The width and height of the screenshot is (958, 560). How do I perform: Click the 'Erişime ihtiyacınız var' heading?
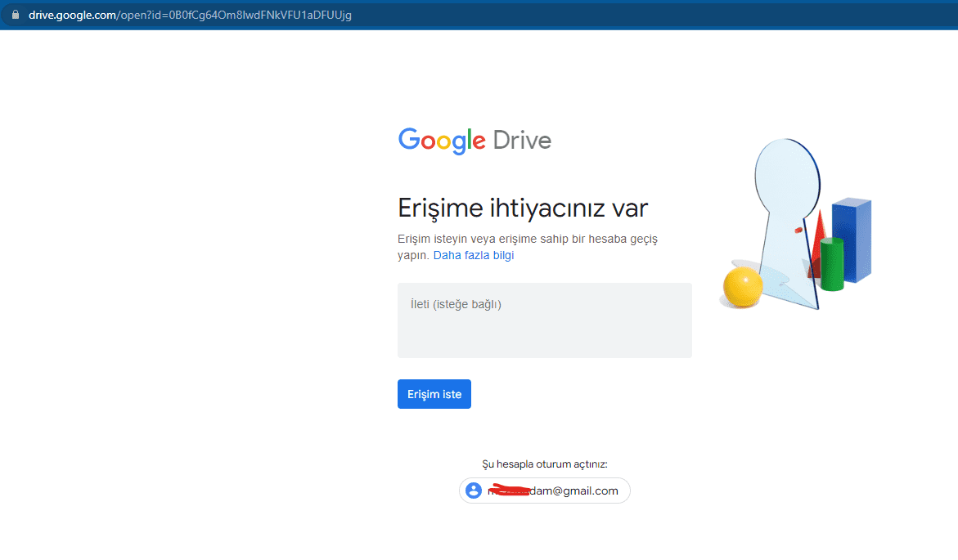523,208
